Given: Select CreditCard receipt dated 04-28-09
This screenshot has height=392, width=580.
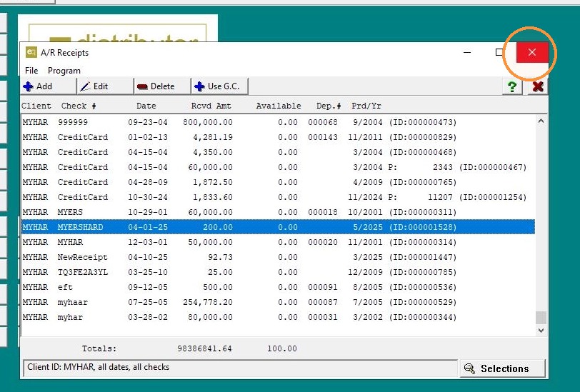Looking at the screenshot, I should click(x=278, y=182).
